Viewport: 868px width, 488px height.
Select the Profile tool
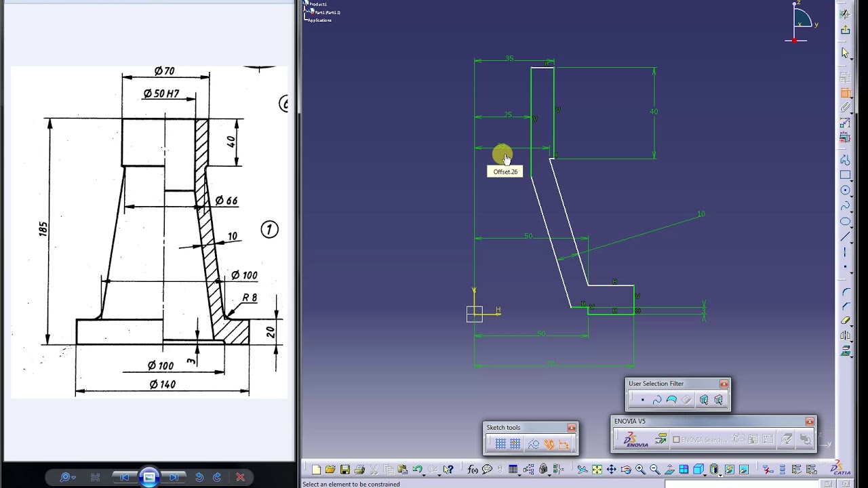(846, 159)
